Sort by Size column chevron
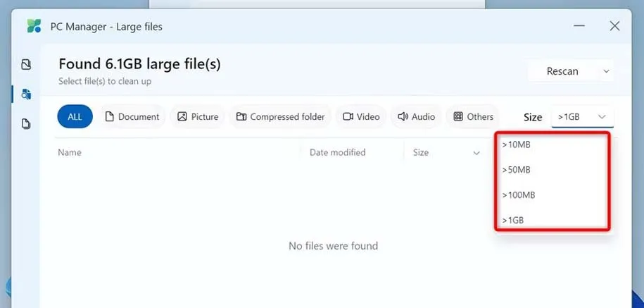This screenshot has height=308, width=644. 476,152
